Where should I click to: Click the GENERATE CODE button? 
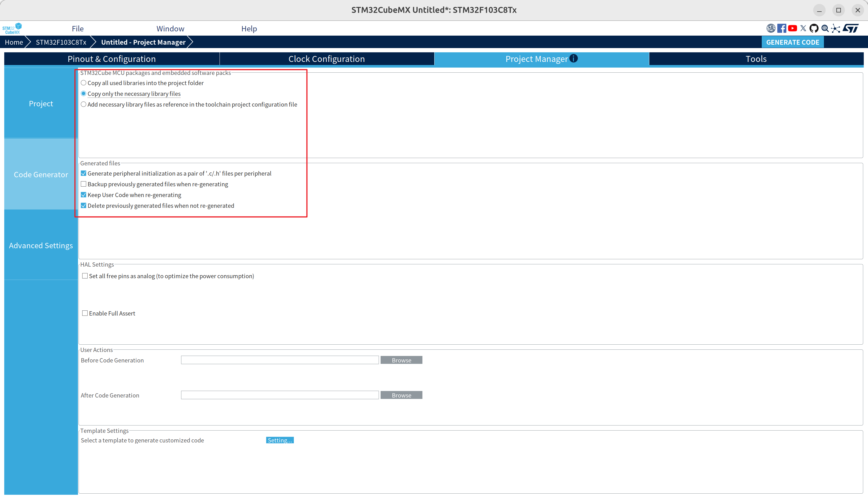[x=792, y=42]
